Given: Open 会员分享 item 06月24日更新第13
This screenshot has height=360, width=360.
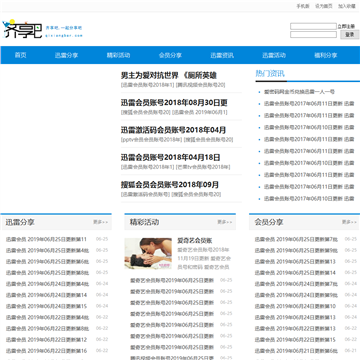Looking at the screenshot, I should (295, 317).
